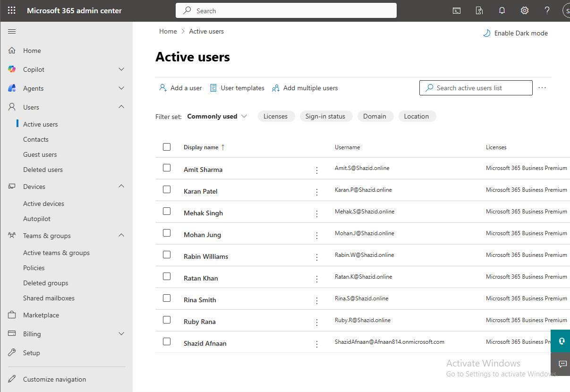The width and height of the screenshot is (570, 392).
Task: Click the Billing card icon
Action: 12,334
